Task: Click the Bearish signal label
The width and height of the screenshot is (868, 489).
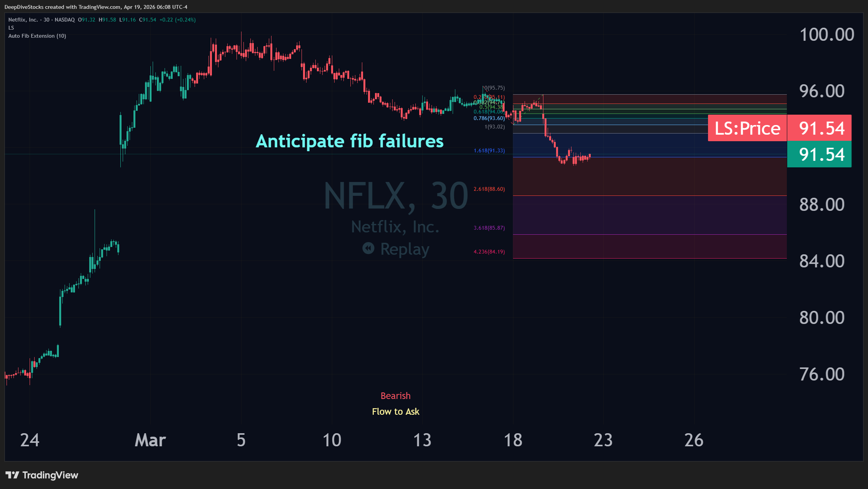Action: tap(395, 396)
